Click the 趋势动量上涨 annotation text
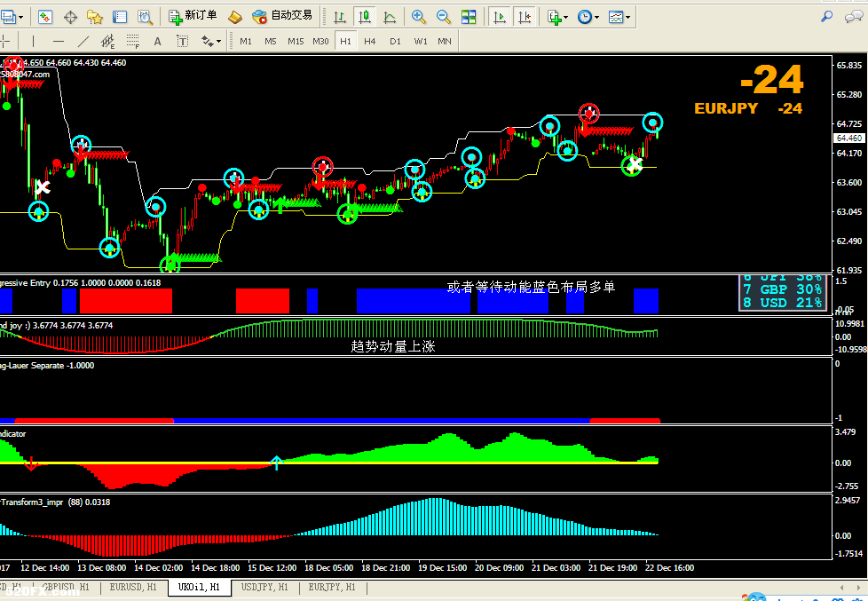 [x=393, y=346]
